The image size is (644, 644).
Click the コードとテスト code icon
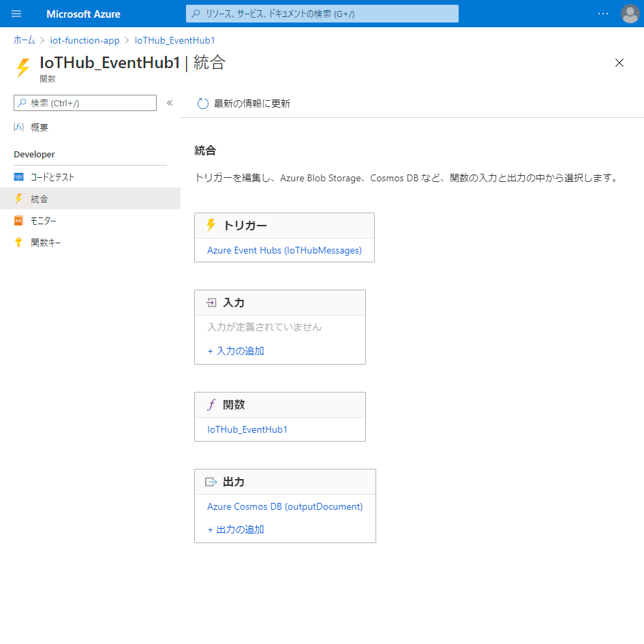tap(19, 177)
